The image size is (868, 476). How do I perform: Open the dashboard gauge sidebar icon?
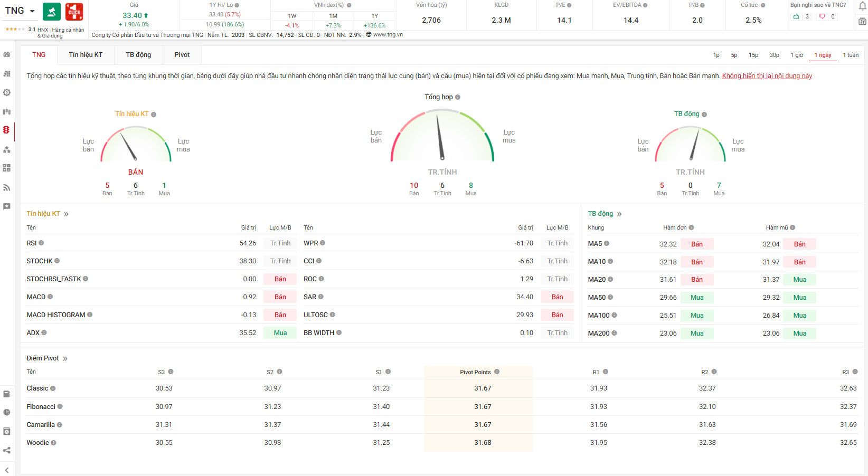coord(7,54)
